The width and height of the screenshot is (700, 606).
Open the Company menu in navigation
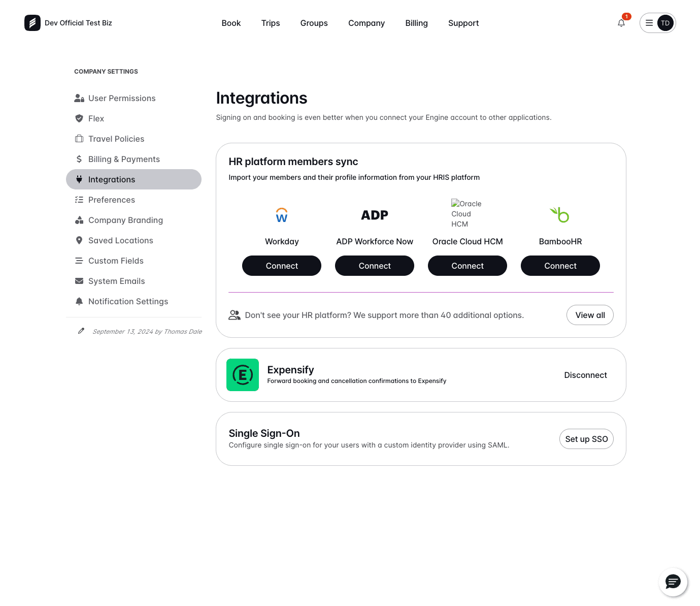[366, 23]
